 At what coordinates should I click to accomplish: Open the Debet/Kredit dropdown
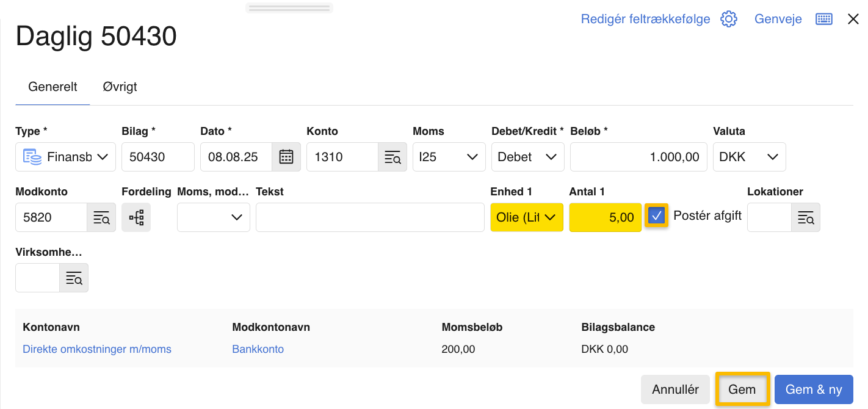coord(527,157)
